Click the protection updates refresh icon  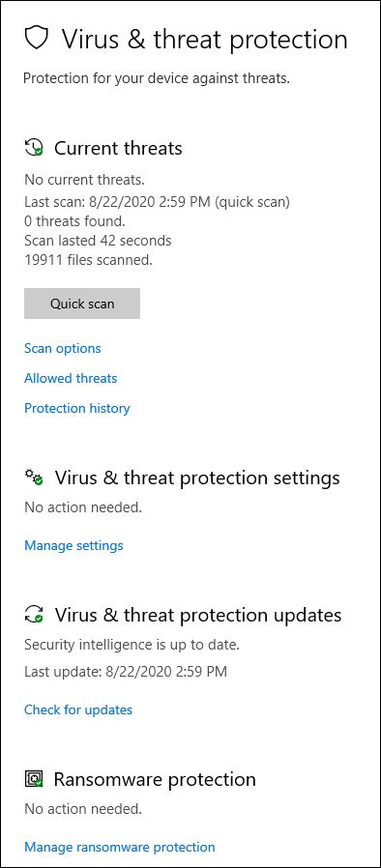click(x=35, y=615)
